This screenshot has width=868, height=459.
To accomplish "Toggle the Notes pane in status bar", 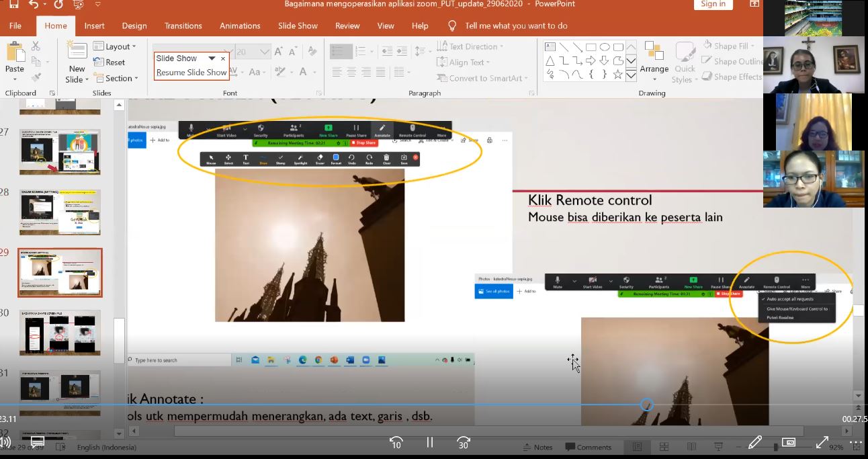I will coord(537,447).
